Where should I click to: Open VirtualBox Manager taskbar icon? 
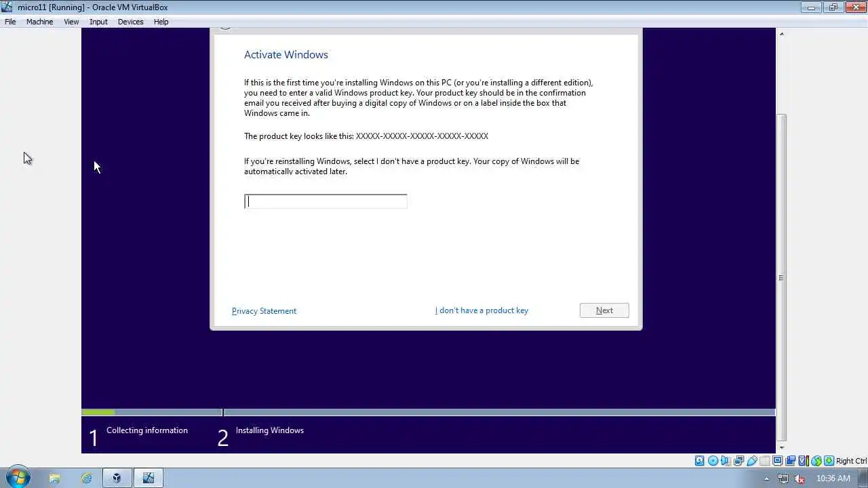click(117, 478)
